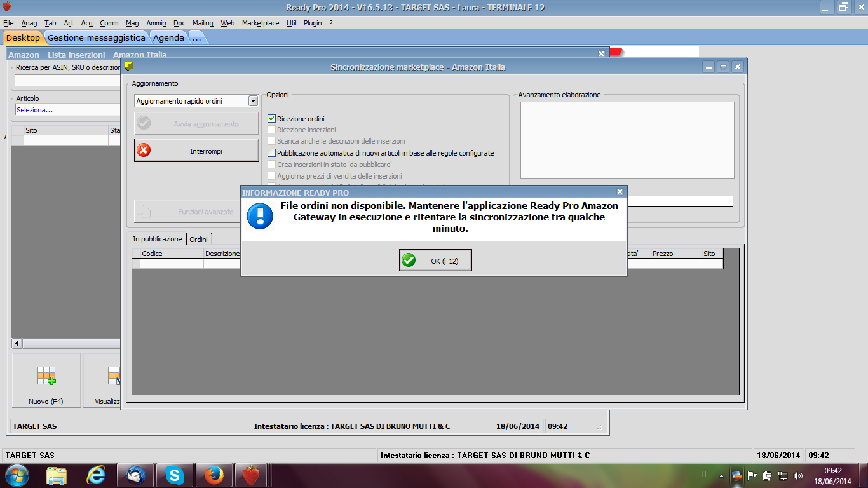868x488 pixels.
Task: Click the '...' tab next to Agenda
Action: (197, 37)
